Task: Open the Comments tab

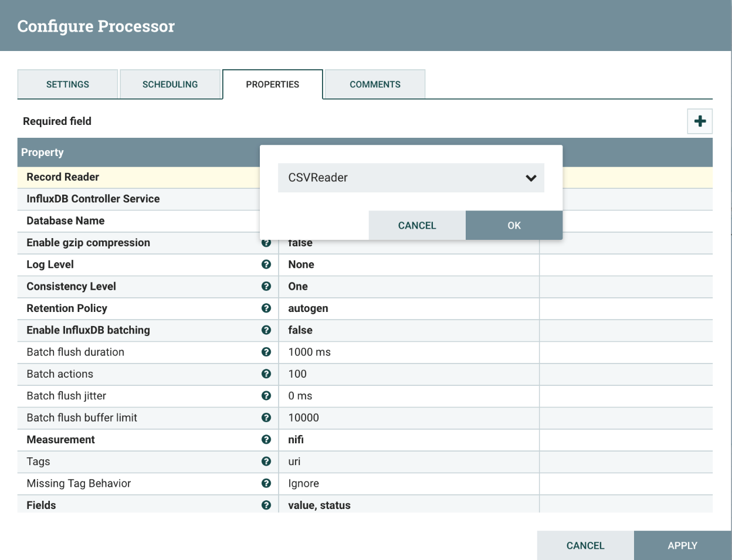Action: click(x=375, y=84)
